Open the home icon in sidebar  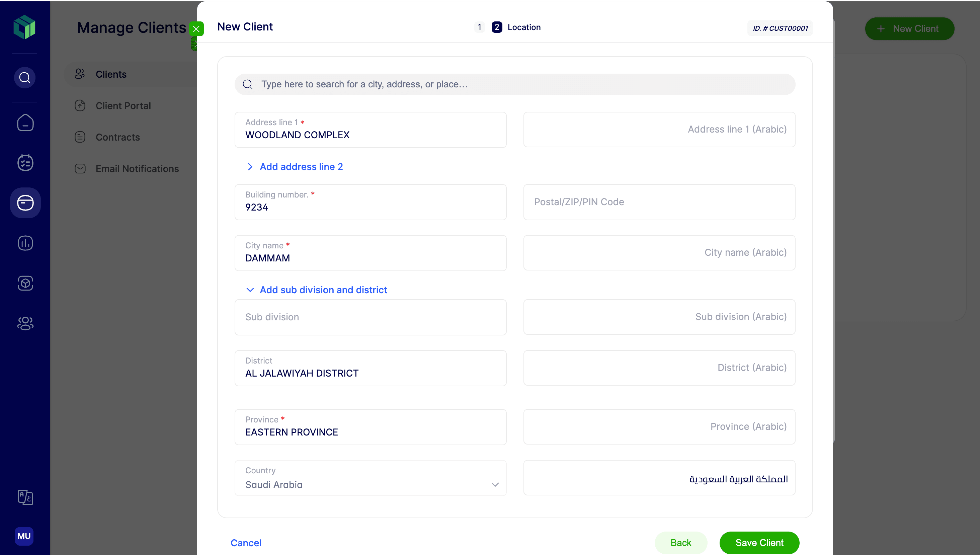coord(25,123)
